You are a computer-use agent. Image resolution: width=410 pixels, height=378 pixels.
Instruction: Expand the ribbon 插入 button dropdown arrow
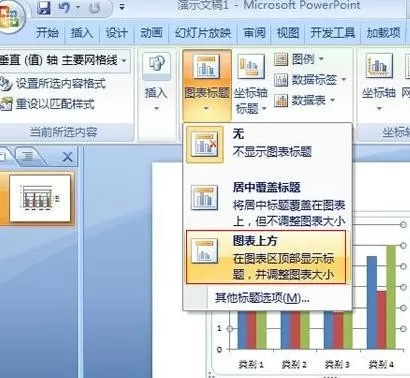click(x=156, y=108)
